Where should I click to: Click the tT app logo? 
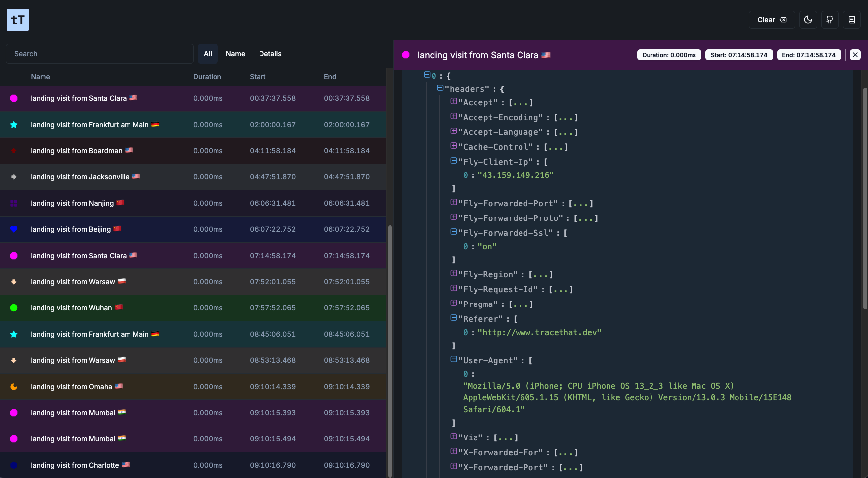[x=18, y=20]
